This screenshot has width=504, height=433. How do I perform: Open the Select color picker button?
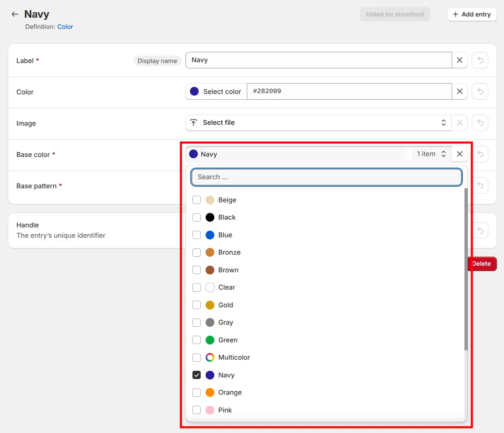pyautogui.click(x=216, y=91)
